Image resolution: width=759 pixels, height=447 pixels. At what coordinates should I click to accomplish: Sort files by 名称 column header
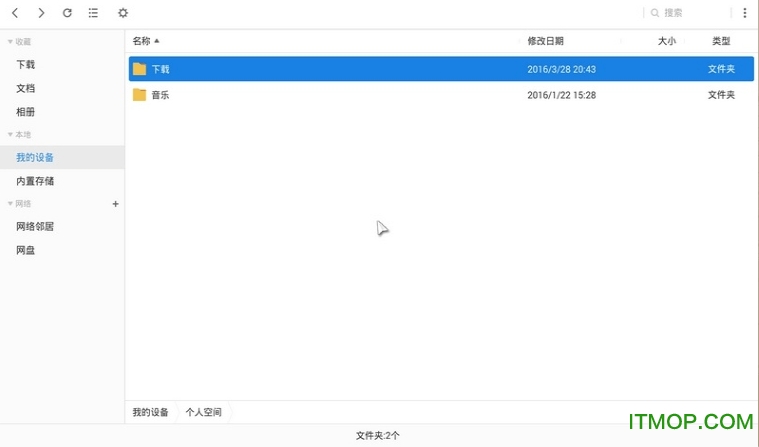142,41
